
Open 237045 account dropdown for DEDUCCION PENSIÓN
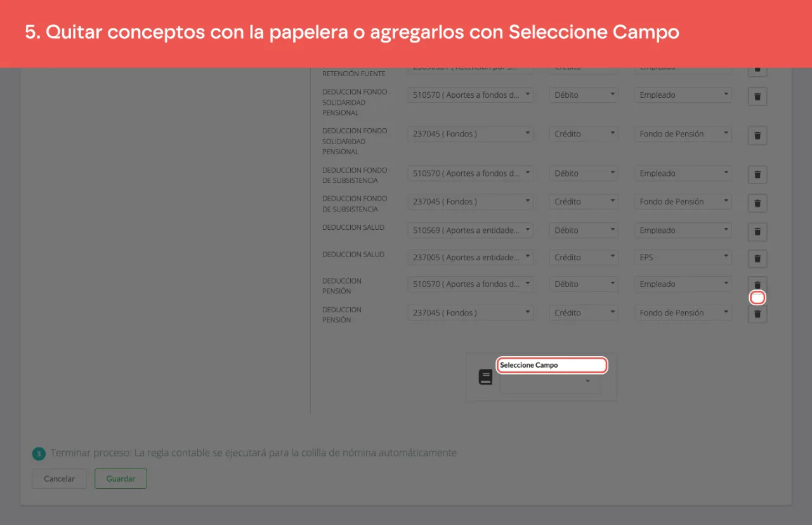pyautogui.click(x=470, y=313)
